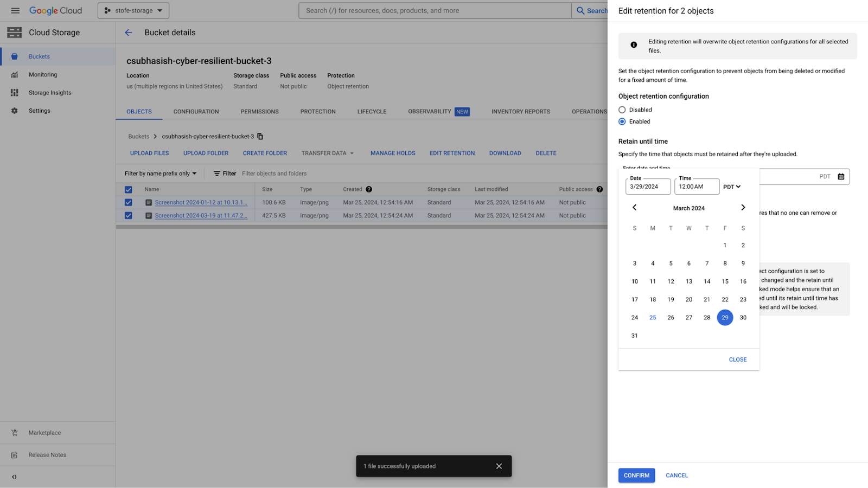
Task: Click file icon of Screenshot 2024-01-12 row
Action: (x=149, y=202)
